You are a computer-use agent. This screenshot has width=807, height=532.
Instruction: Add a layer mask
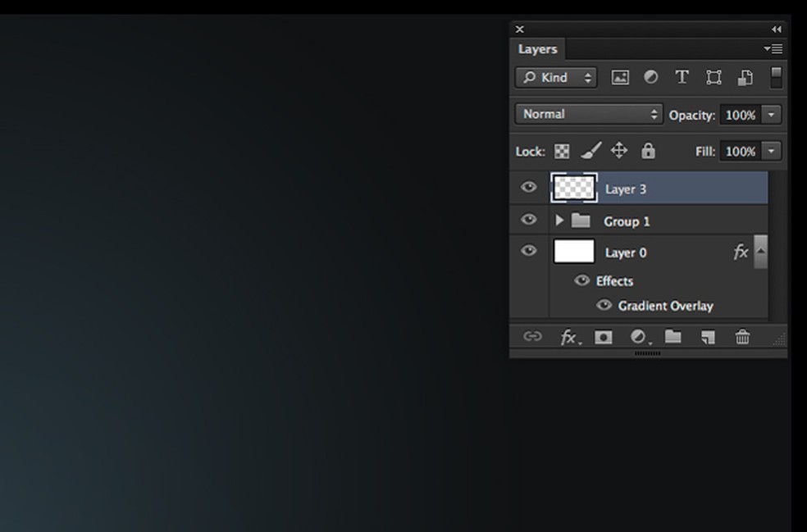[603, 337]
